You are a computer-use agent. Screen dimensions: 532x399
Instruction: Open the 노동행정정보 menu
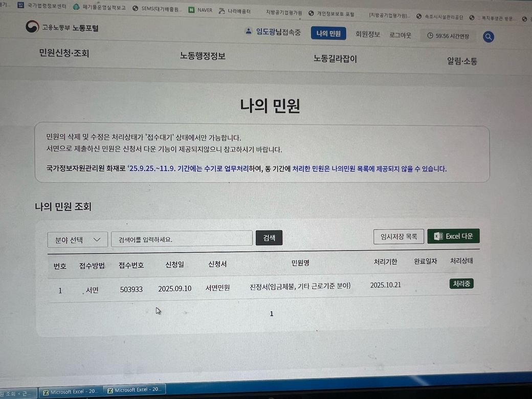coord(203,56)
